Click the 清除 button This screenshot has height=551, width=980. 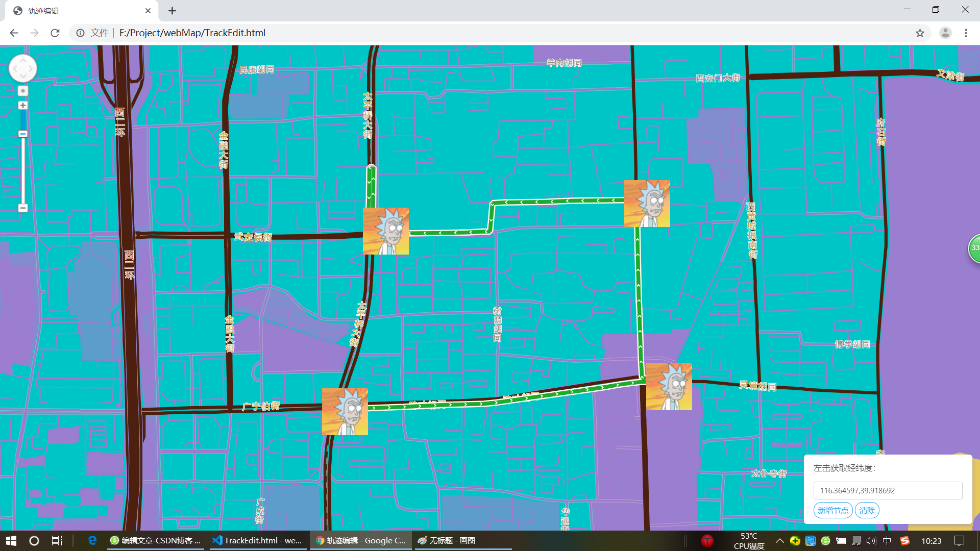(867, 510)
